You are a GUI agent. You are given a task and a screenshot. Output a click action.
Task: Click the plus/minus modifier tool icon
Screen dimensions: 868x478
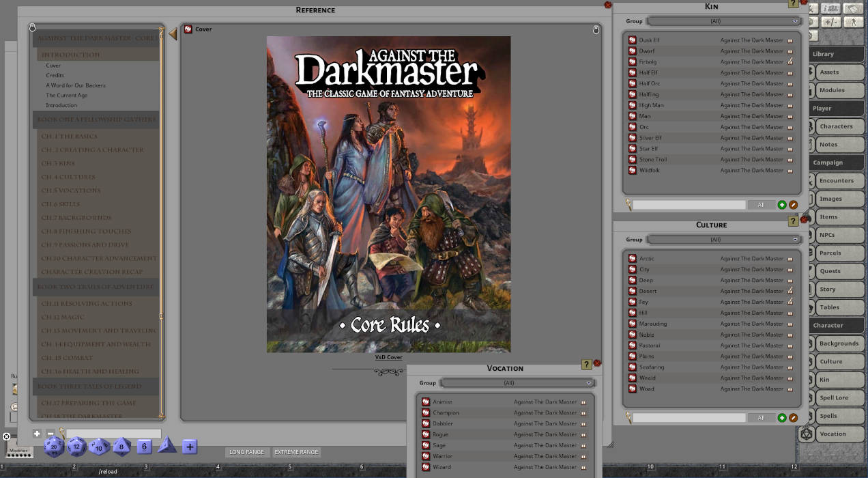coord(831,22)
